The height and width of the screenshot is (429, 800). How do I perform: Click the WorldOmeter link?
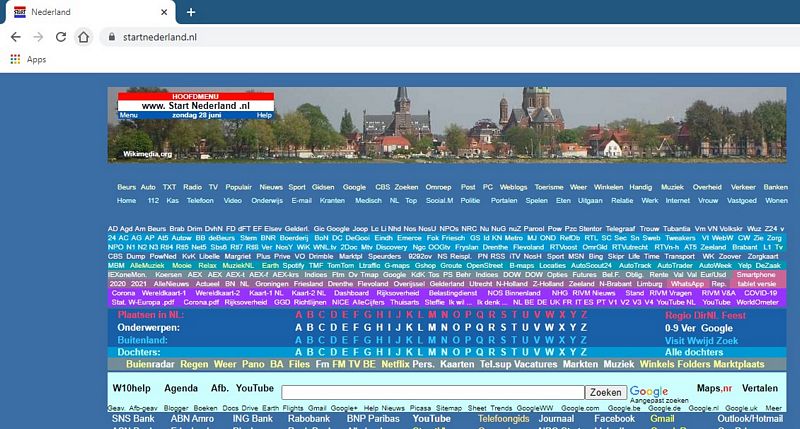click(x=757, y=302)
